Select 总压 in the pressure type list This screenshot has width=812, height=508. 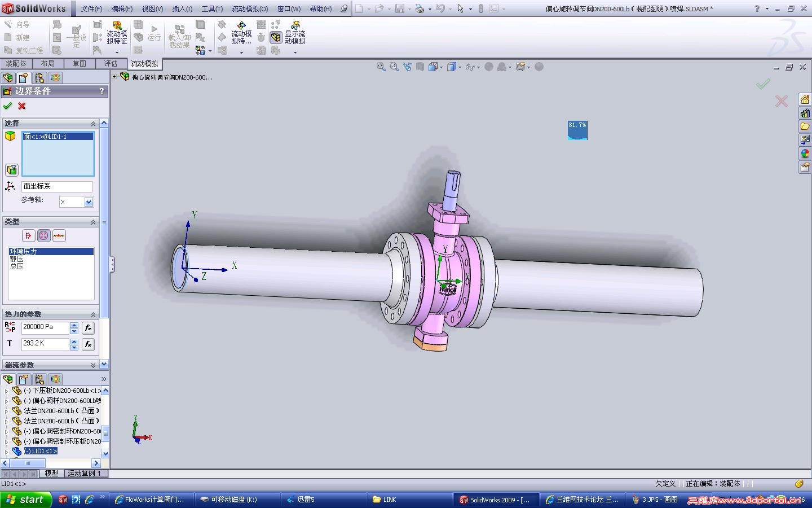click(16, 266)
